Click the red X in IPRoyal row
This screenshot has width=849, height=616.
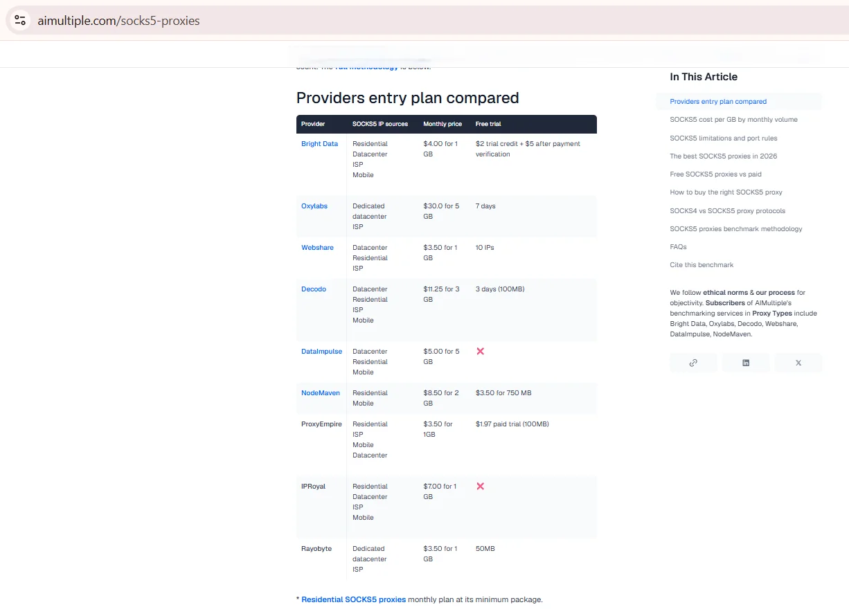pos(481,486)
